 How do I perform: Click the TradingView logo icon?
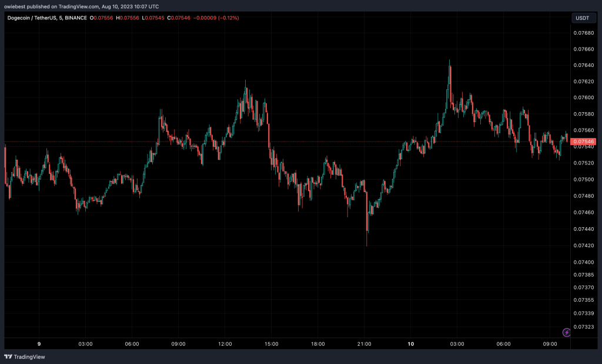[8, 356]
